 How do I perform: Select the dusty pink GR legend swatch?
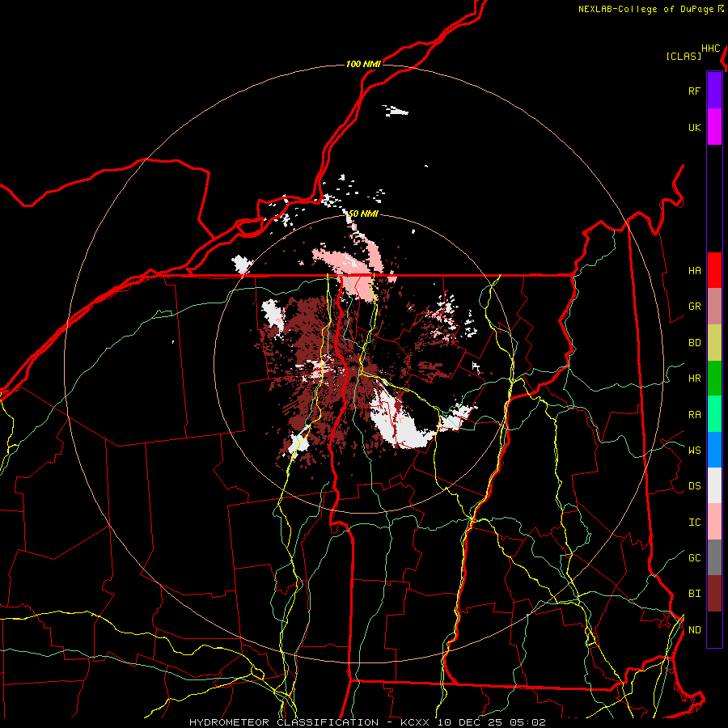pos(714,307)
